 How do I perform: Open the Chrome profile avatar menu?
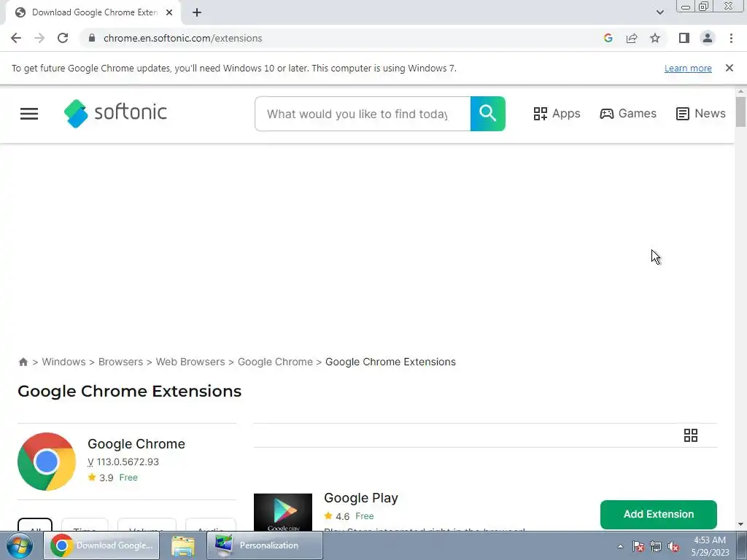[x=708, y=38]
